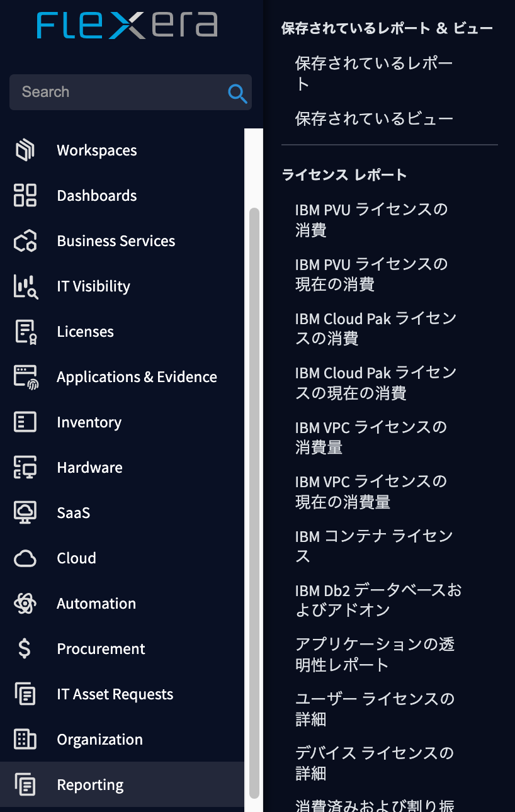Select the Reporting menu item
515x812 pixels.
[89, 784]
